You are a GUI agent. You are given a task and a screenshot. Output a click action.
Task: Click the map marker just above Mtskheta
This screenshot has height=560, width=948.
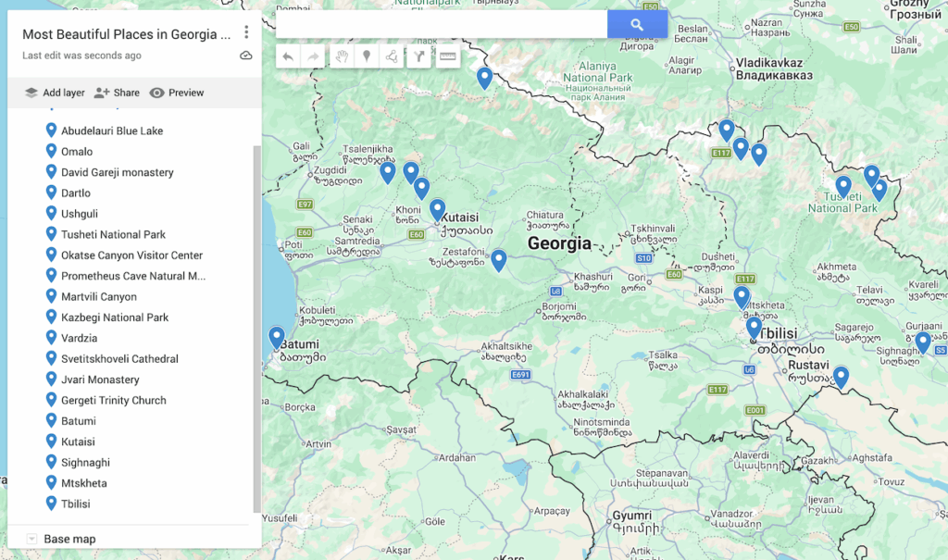[742, 297]
